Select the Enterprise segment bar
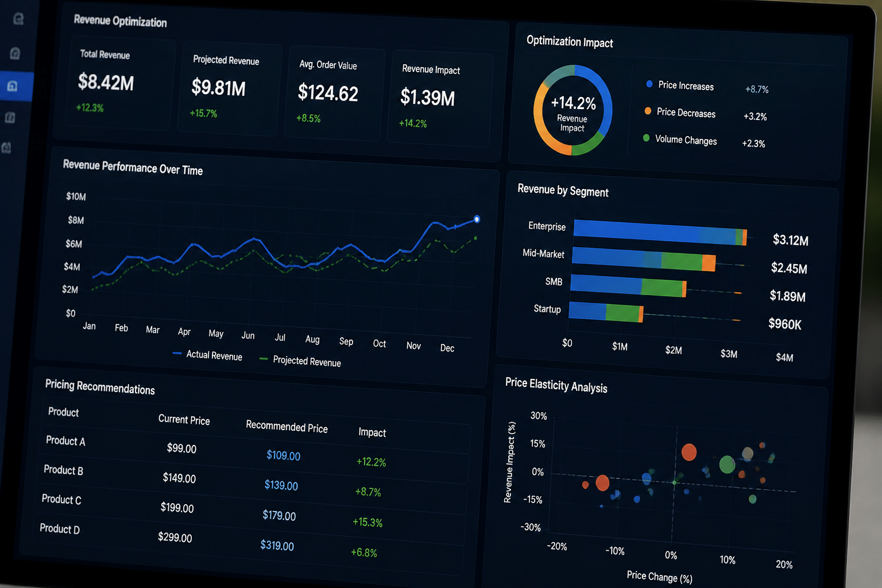This screenshot has width=882, height=588. 660,231
